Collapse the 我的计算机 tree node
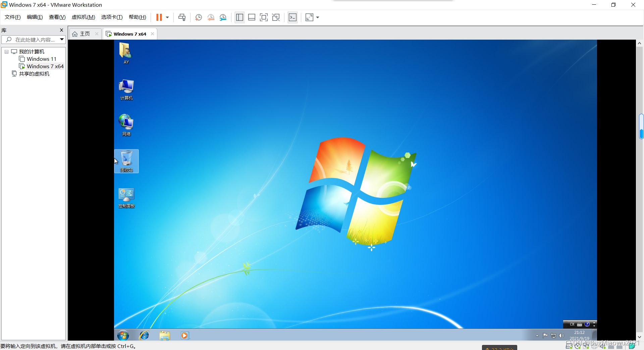 click(6, 52)
